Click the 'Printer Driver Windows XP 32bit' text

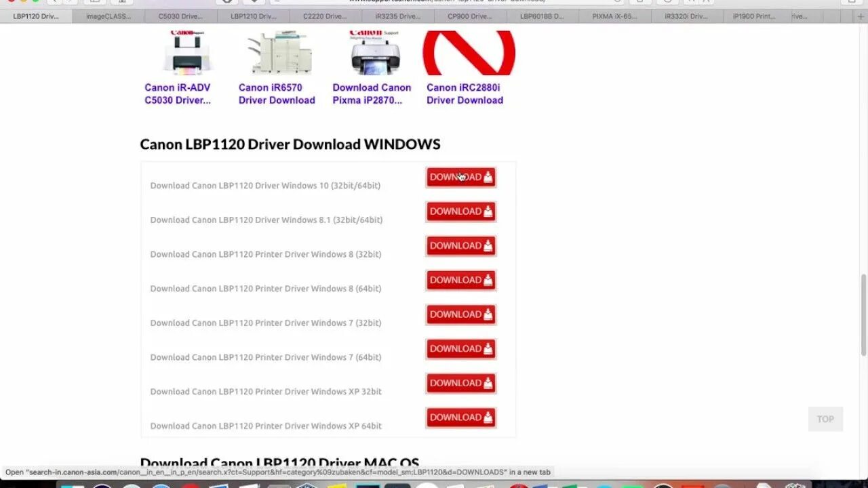(318, 392)
